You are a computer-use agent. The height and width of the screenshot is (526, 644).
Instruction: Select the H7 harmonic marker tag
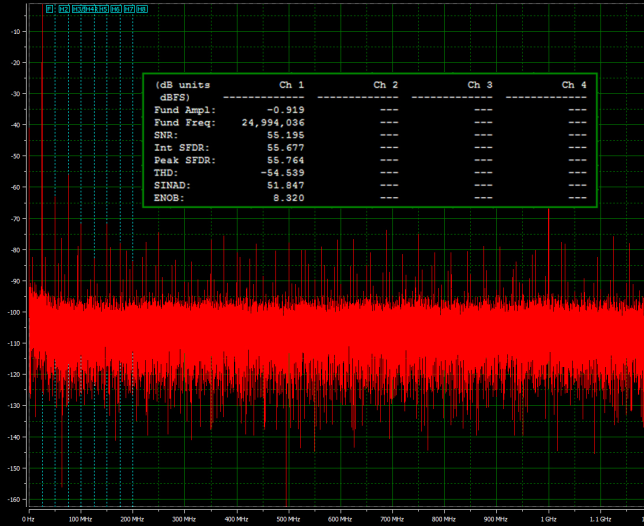click(129, 9)
